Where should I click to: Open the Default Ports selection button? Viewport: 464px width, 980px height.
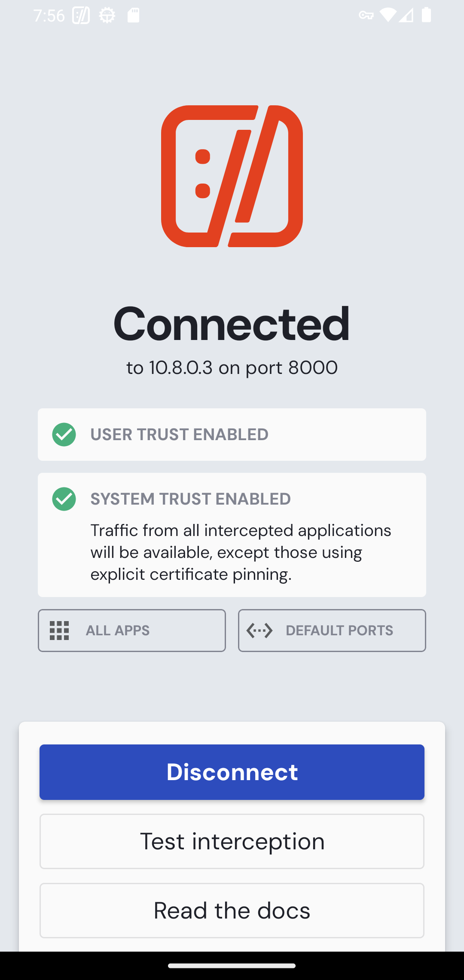tap(332, 631)
